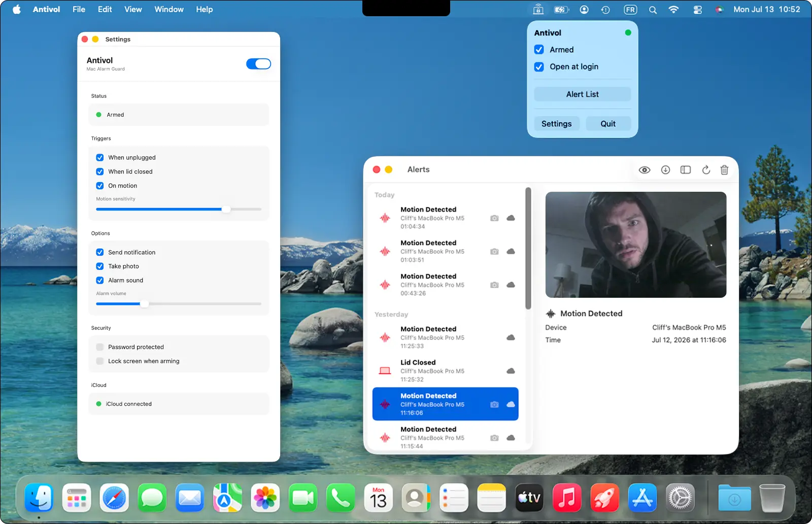Select the Motion Detected alert at 01:04:34

pos(446,218)
